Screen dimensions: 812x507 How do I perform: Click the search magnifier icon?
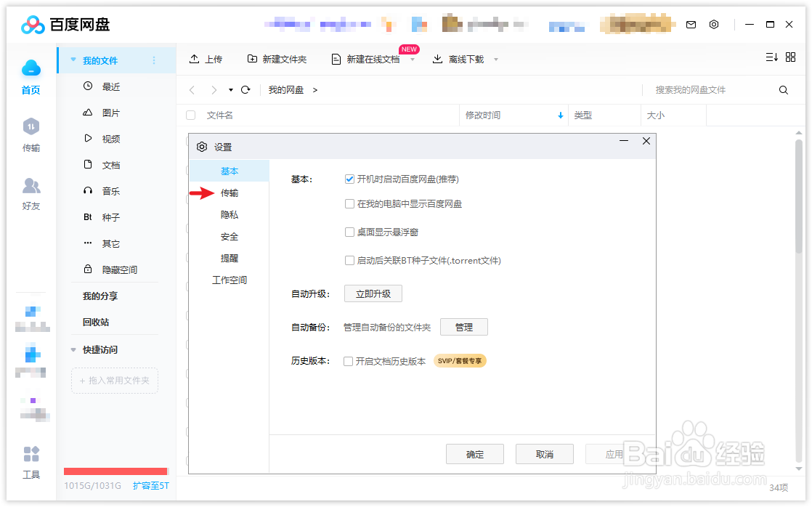coord(784,90)
